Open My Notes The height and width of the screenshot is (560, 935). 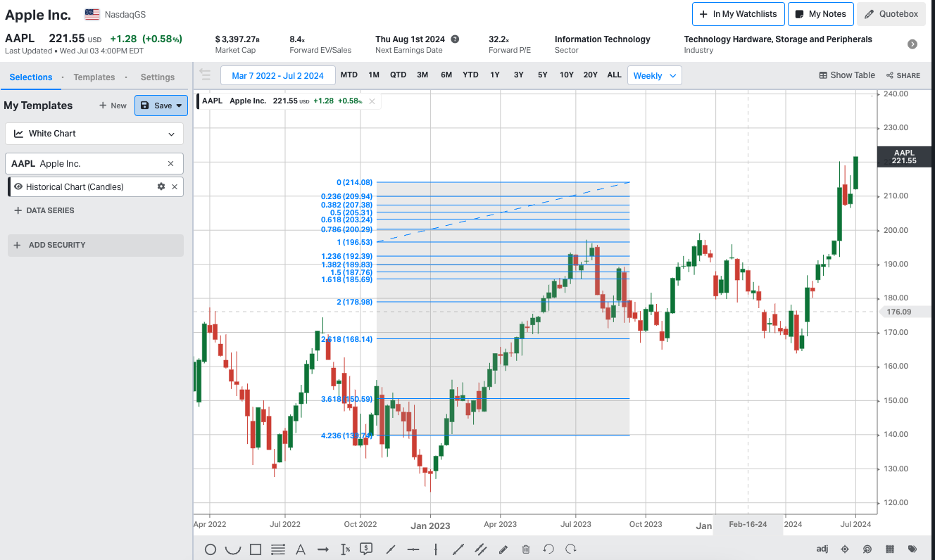(x=821, y=14)
